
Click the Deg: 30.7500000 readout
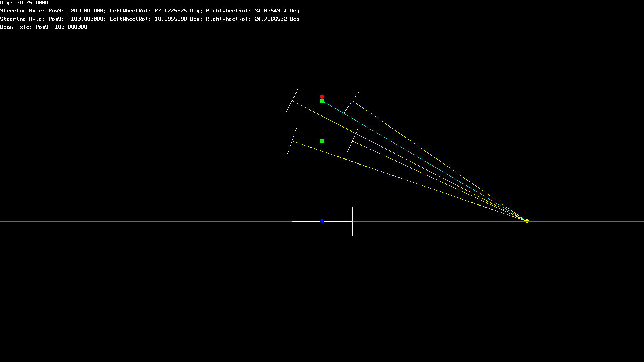click(x=24, y=3)
